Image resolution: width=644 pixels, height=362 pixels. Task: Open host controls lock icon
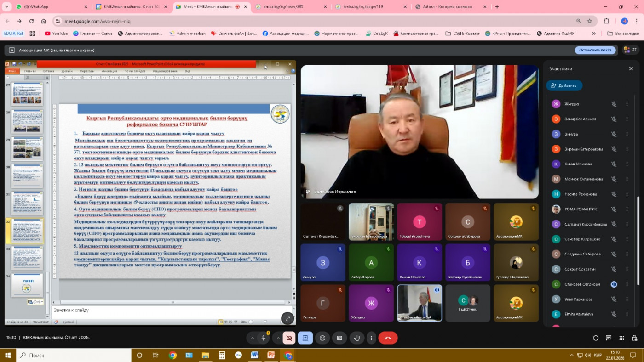pyautogui.click(x=635, y=338)
